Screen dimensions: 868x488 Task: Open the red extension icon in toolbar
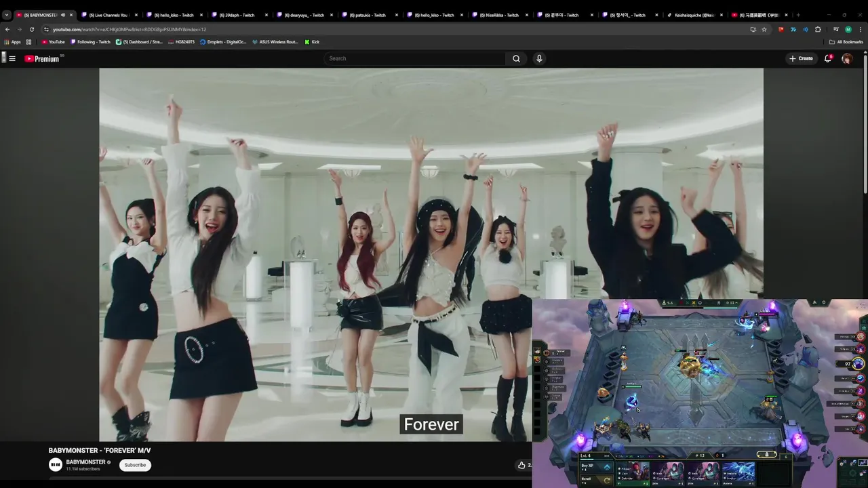point(781,29)
